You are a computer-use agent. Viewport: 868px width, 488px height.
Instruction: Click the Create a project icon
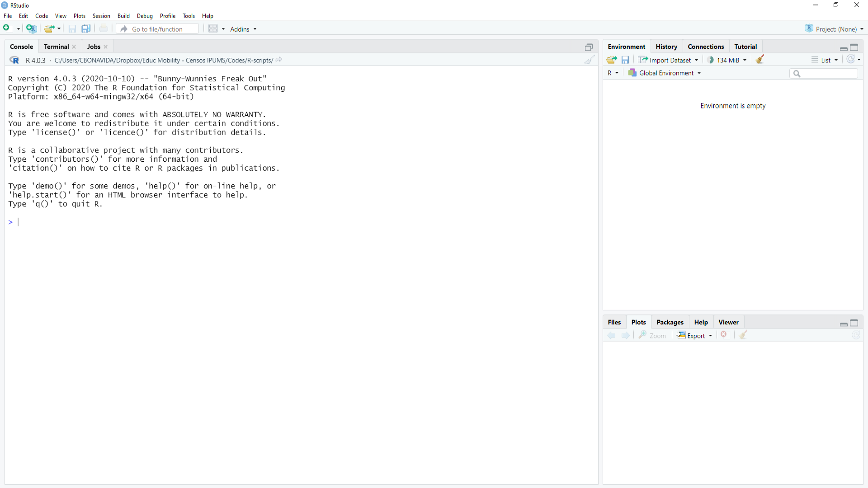[31, 28]
